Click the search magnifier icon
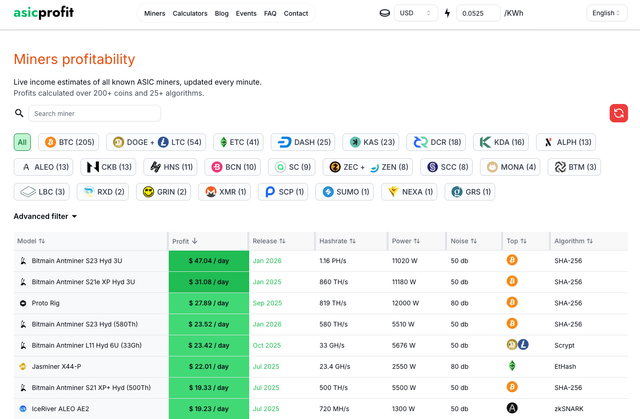 (x=19, y=113)
